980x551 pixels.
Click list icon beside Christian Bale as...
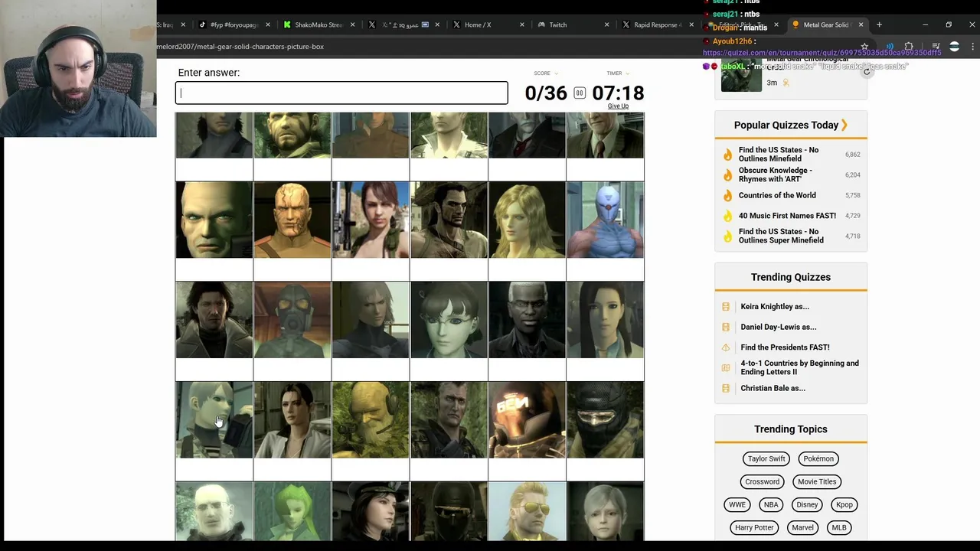click(726, 389)
